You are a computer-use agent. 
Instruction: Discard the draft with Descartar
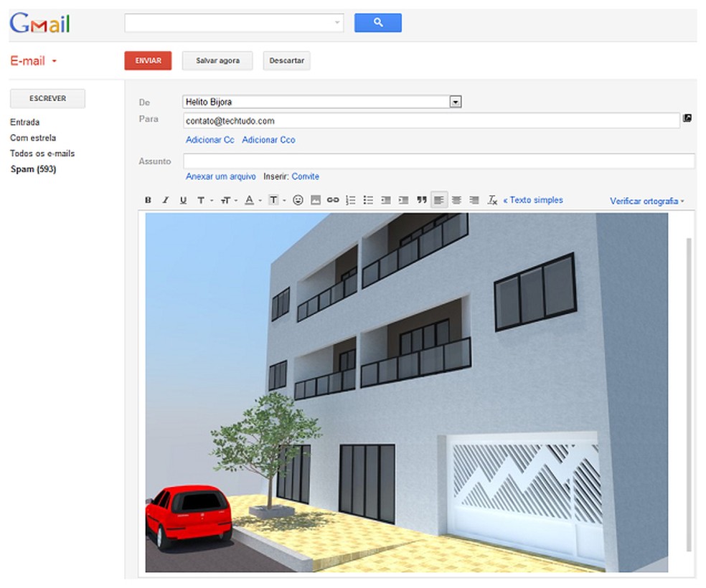tap(287, 61)
